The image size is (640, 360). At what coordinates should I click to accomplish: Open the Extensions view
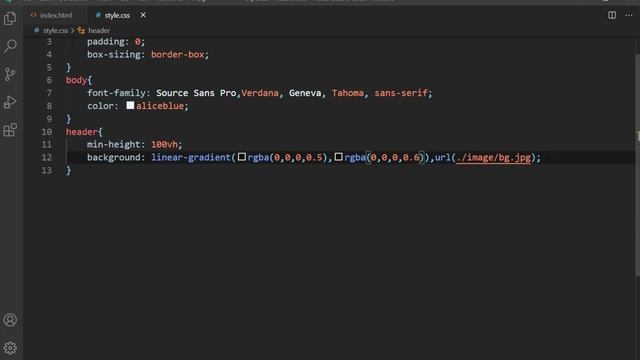click(x=10, y=130)
